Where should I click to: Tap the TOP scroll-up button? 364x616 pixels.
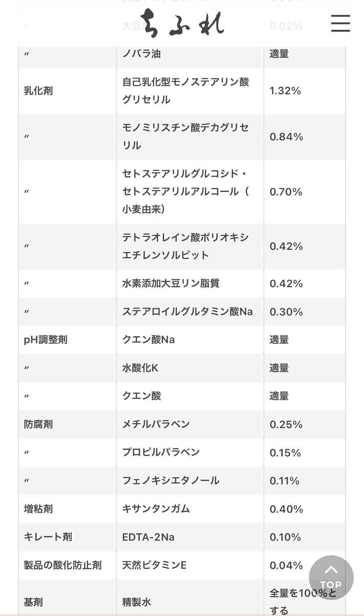click(x=331, y=578)
